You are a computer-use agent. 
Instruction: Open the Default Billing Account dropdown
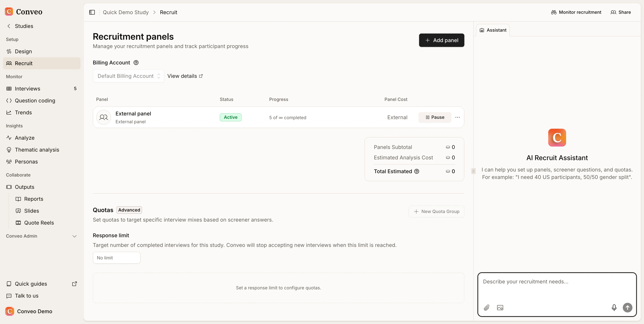click(128, 76)
